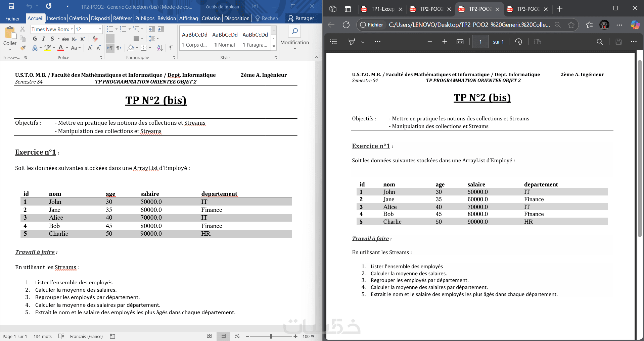This screenshot has height=341, width=644.
Task: Click the PDF page number field
Action: coord(480,42)
